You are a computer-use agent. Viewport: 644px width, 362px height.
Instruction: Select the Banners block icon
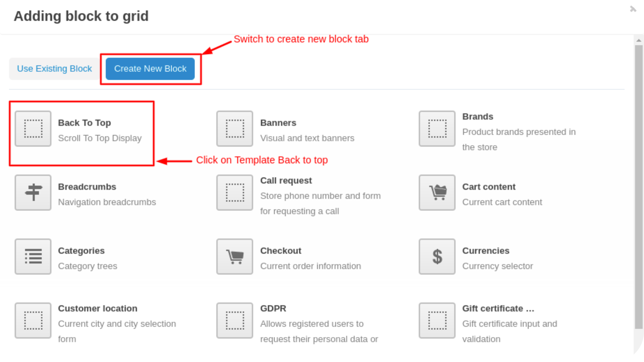(235, 129)
